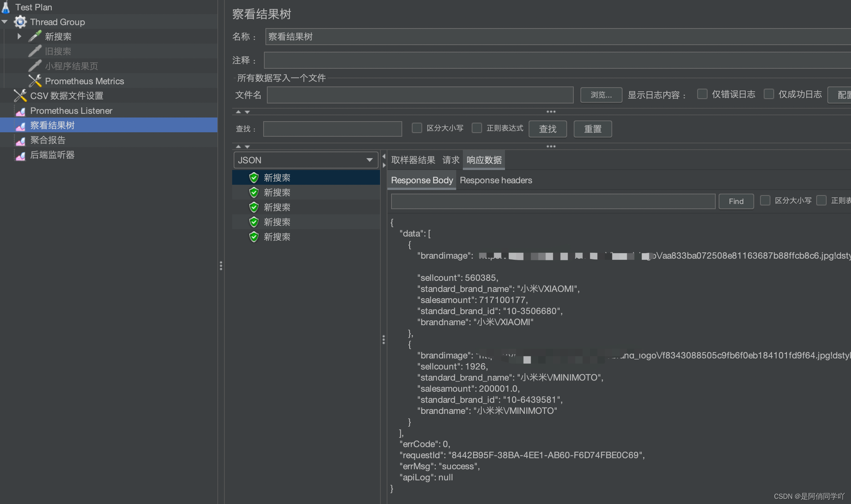Click the Test Plan flask icon
Viewport: 851px width, 504px height.
pyautogui.click(x=6, y=7)
